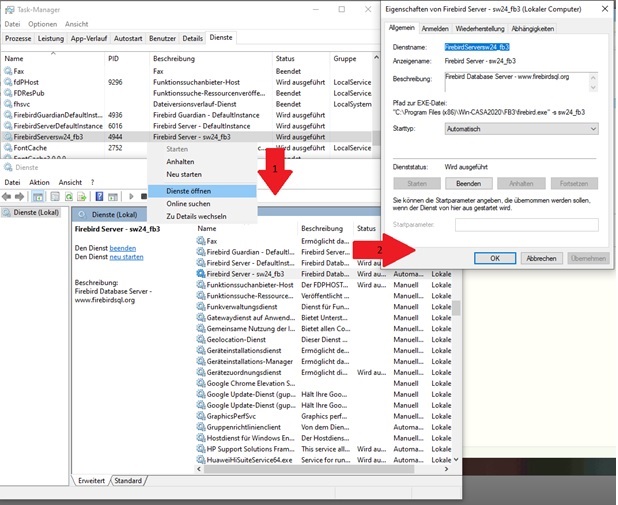
Task: Click the gear icon of HuaweiHiSuiteService64.exe
Action: click(x=201, y=460)
